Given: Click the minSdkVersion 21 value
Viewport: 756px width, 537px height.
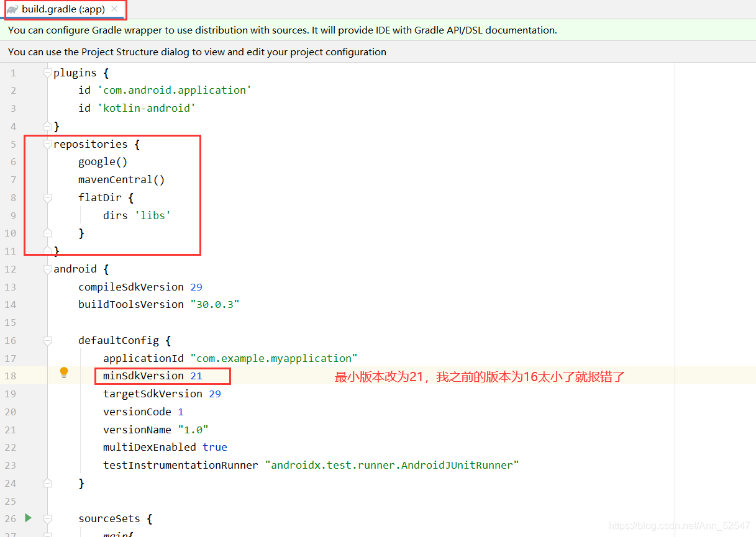Looking at the screenshot, I should (x=196, y=376).
